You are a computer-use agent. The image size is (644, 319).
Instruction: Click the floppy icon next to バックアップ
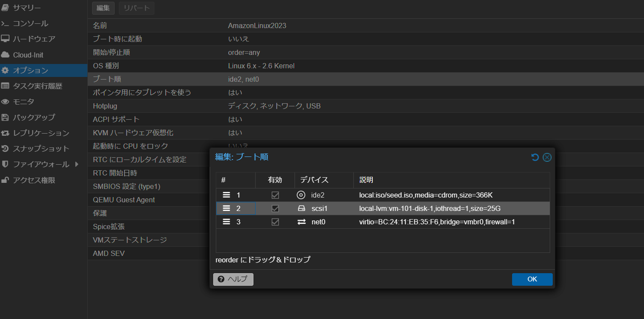[x=5, y=117]
